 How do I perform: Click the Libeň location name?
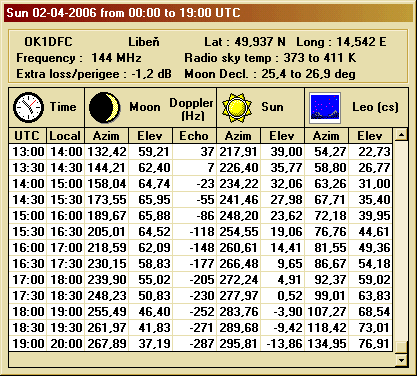(144, 42)
